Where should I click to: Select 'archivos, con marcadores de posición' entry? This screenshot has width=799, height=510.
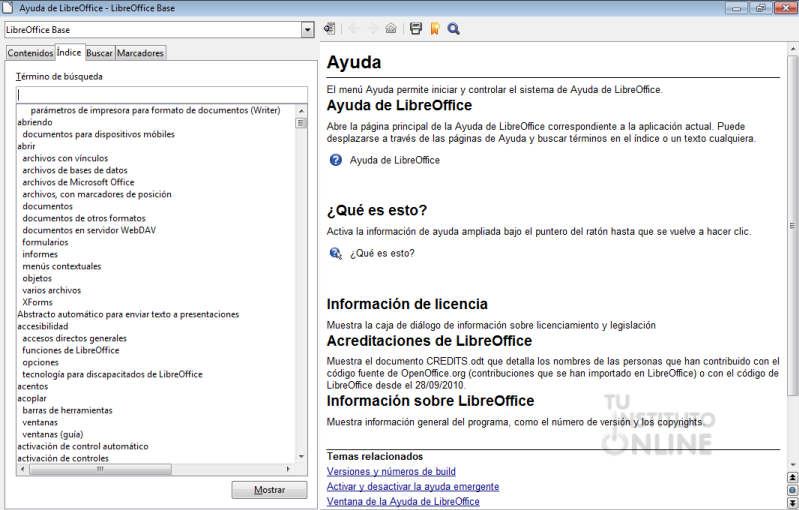click(97, 194)
